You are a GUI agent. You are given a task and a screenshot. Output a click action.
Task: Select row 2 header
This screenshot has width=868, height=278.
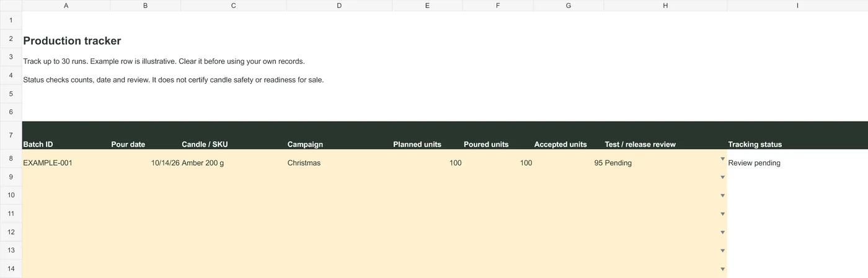tap(11, 39)
